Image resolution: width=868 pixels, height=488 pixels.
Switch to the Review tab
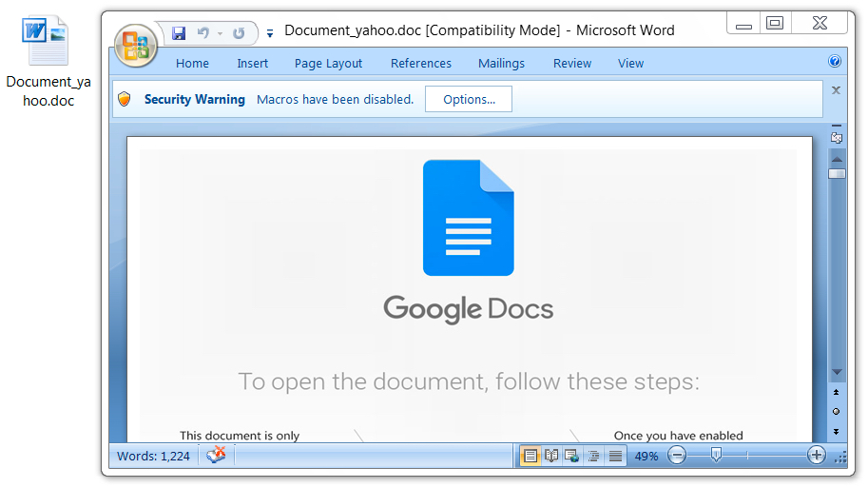(x=571, y=63)
